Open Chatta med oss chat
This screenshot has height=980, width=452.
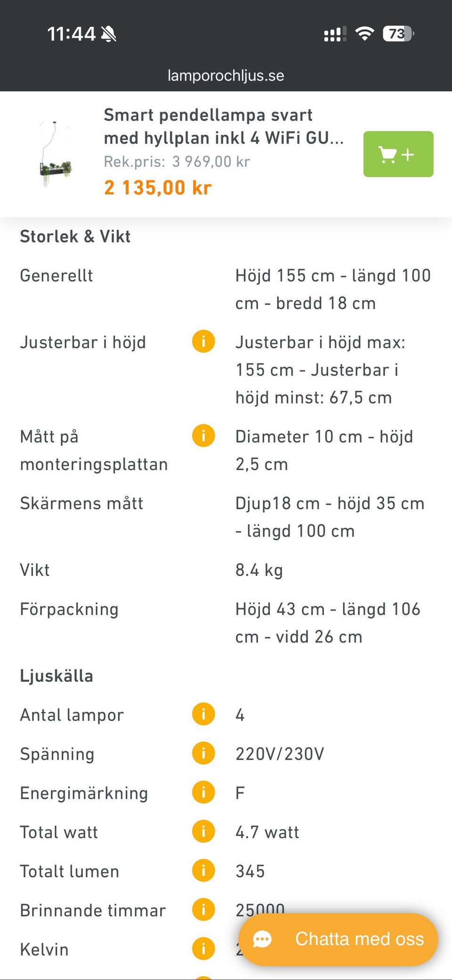338,940
